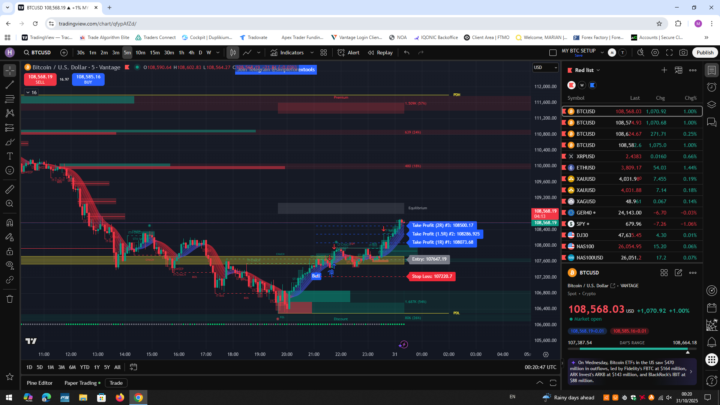Switch to 15m timeframe

(x=155, y=53)
